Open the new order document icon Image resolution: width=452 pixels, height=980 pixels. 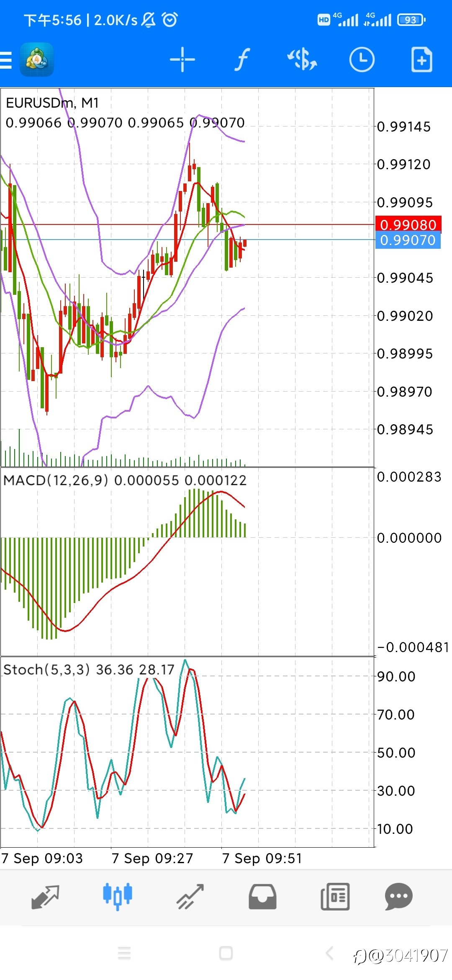coord(421,60)
